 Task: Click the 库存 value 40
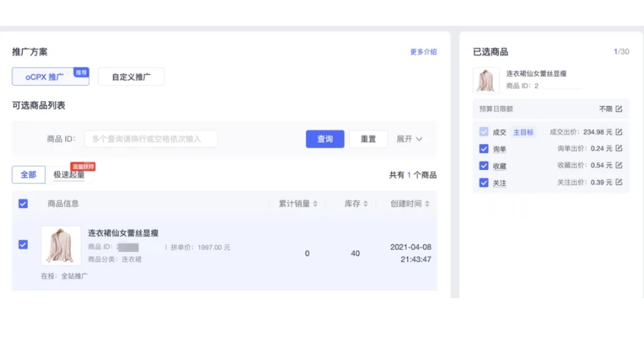355,253
